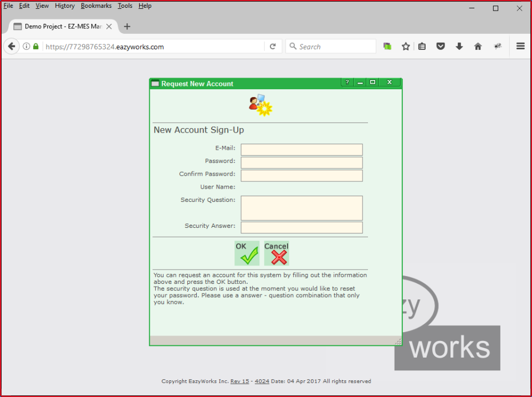Click the dialog title bar window icon
Screen dimensions: 532x397
155,84
